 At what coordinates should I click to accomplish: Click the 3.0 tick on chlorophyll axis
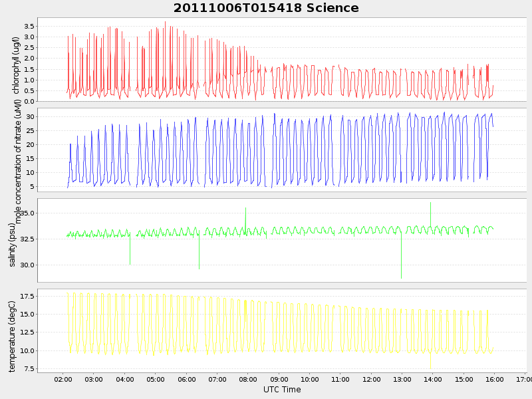(29, 37)
